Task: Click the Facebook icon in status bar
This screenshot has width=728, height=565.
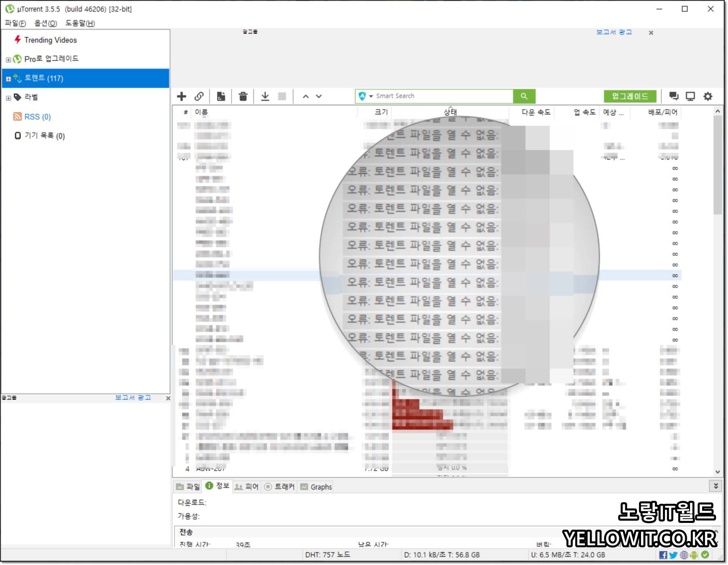Action: click(663, 555)
